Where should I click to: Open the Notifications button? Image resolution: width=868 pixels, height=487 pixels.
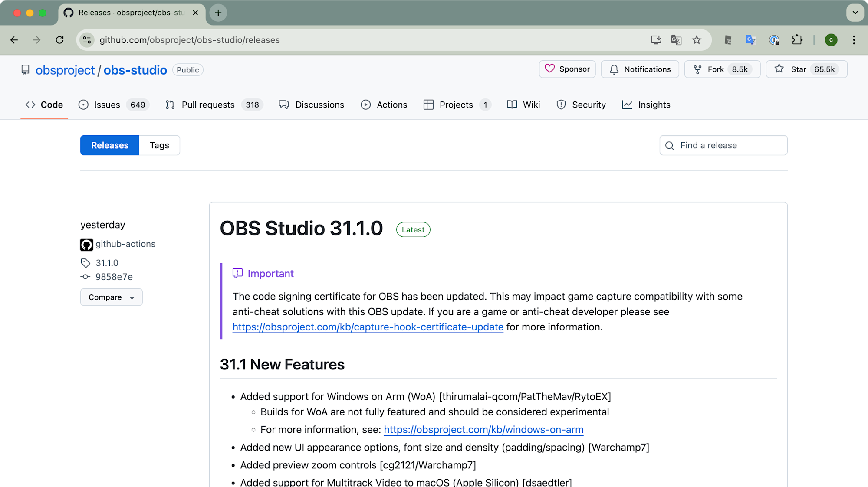(640, 69)
